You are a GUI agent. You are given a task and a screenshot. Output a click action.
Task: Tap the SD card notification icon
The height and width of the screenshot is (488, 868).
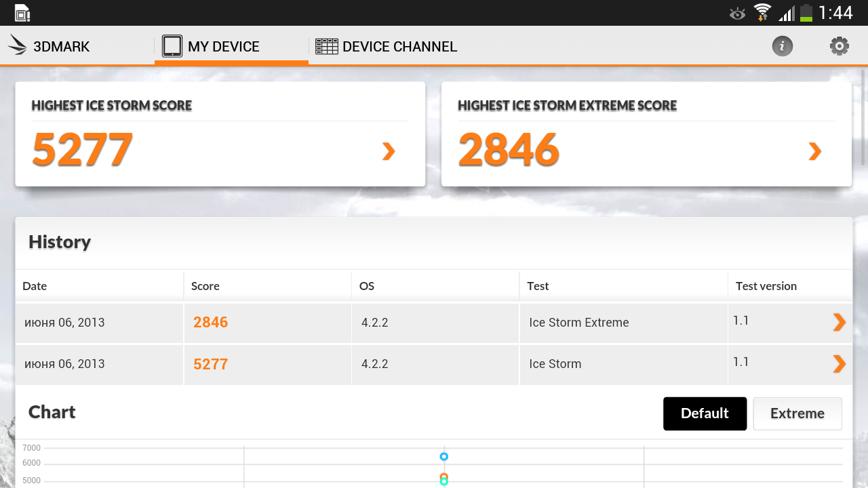pos(22,13)
